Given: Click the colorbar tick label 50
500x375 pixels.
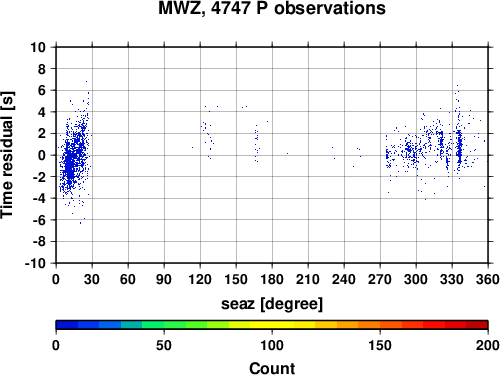Looking at the screenshot, I should tap(164, 345).
